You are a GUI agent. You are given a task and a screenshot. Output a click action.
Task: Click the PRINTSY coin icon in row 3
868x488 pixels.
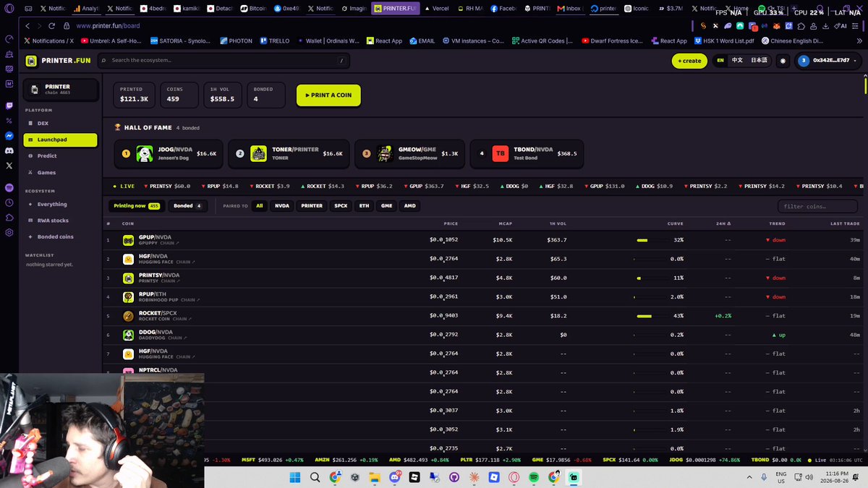(128, 278)
